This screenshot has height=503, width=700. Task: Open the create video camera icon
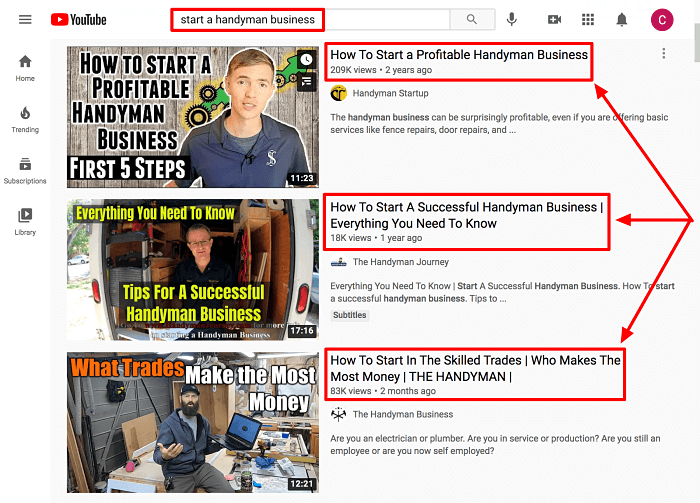[x=554, y=20]
